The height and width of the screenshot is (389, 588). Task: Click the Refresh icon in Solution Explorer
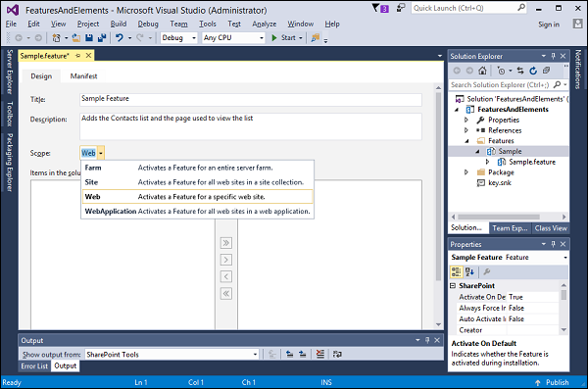click(x=533, y=71)
